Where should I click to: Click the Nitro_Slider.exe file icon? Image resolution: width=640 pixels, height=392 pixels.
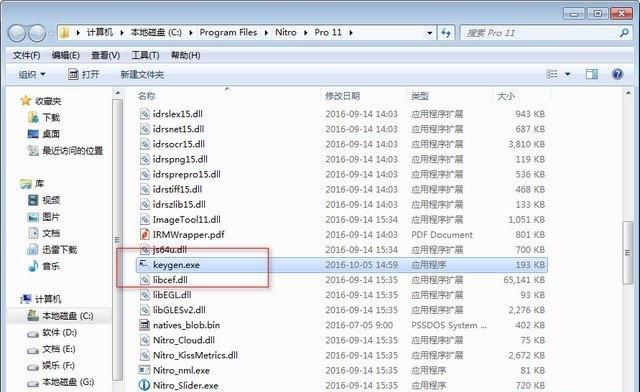click(x=144, y=385)
